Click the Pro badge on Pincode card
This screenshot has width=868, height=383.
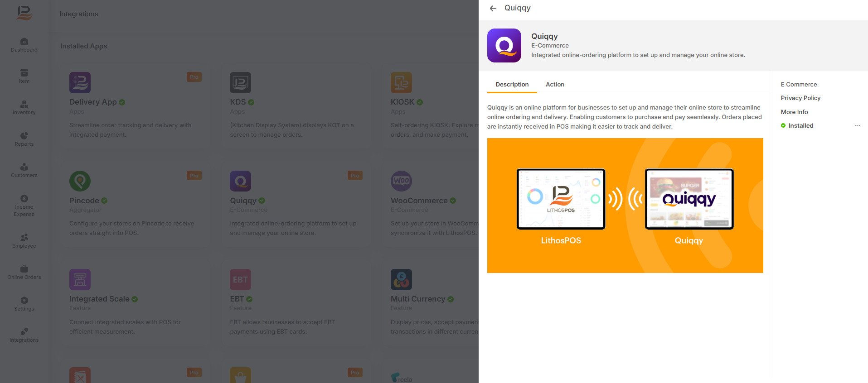click(194, 176)
